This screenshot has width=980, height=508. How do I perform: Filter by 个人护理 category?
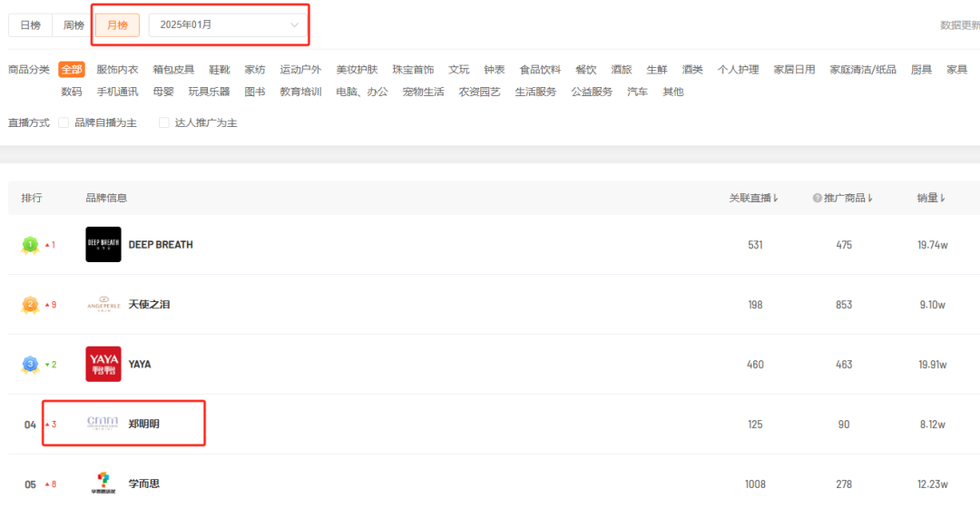pos(738,69)
